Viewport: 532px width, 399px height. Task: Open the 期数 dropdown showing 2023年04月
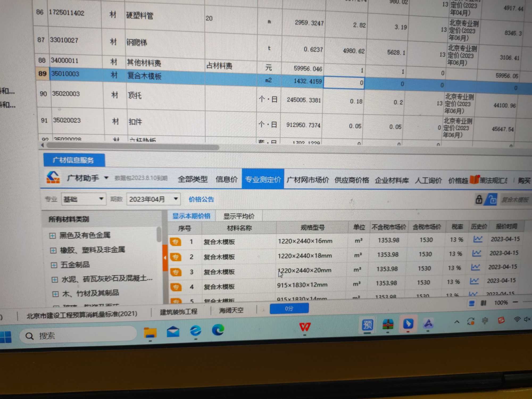point(153,199)
